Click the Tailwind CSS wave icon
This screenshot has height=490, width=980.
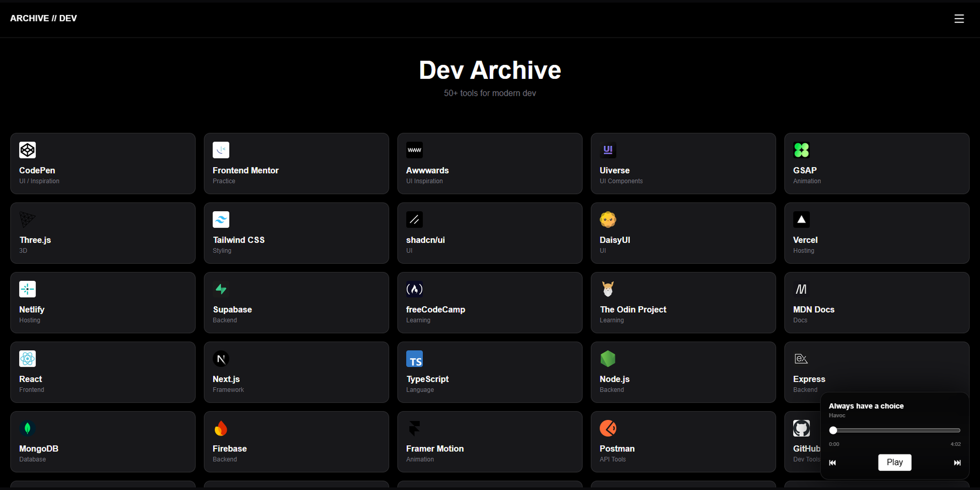[x=221, y=219]
